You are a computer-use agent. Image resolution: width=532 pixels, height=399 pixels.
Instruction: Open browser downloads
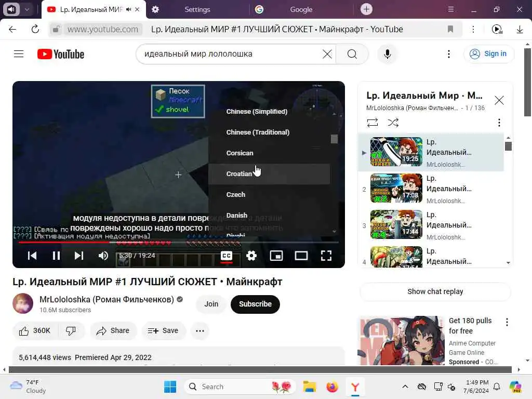tap(520, 29)
